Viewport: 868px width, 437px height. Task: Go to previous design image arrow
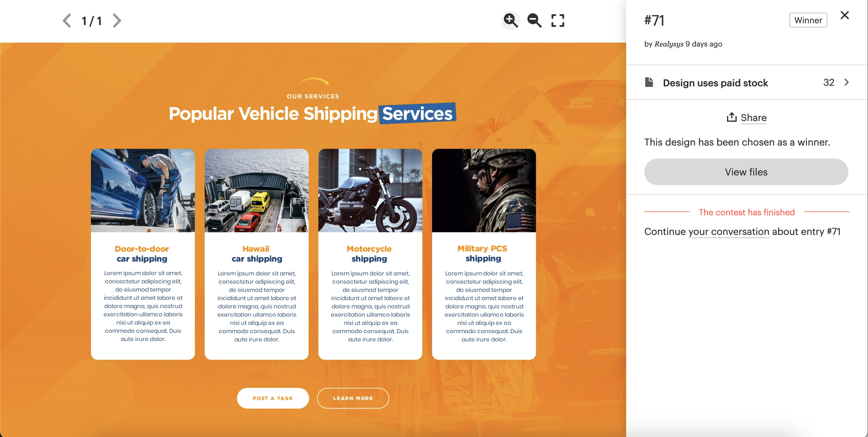click(67, 21)
